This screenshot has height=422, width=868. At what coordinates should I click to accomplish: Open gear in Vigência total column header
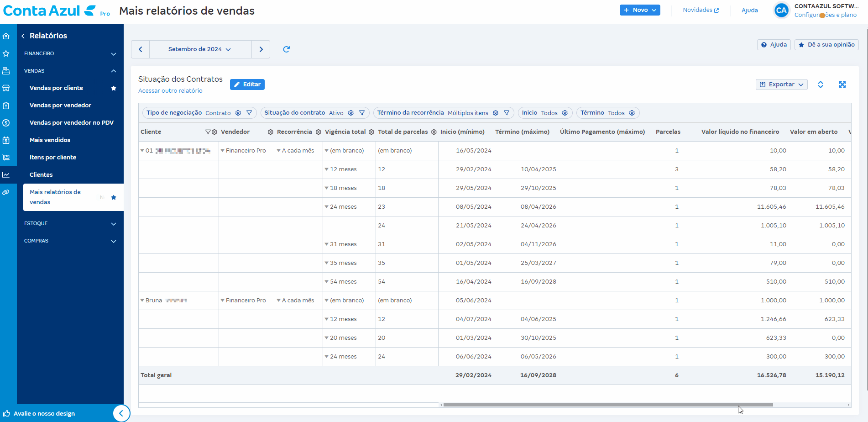(x=371, y=132)
